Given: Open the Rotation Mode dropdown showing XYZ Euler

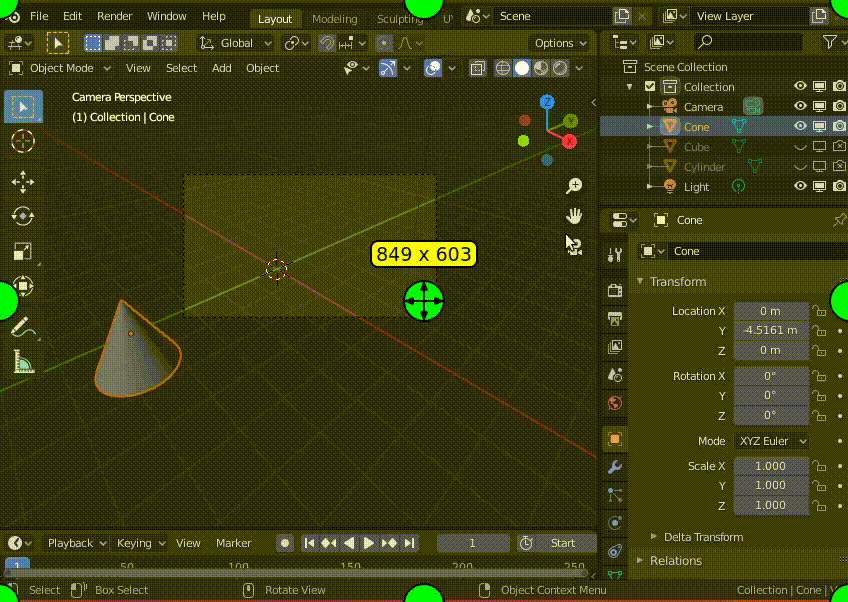Looking at the screenshot, I should pos(770,440).
